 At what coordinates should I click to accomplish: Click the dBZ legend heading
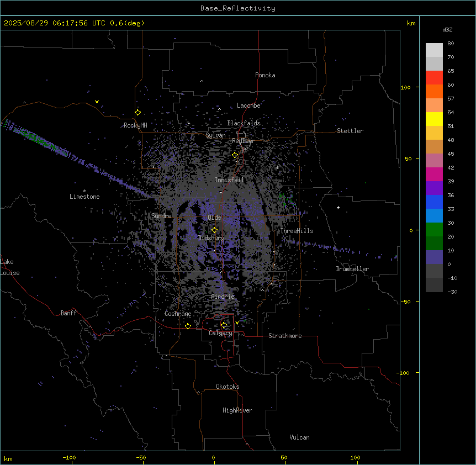tap(447, 30)
